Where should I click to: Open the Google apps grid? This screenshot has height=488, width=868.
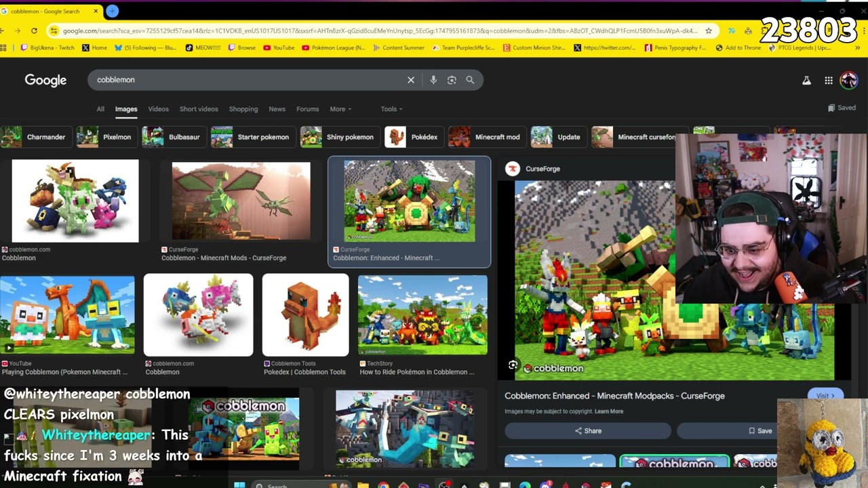tap(829, 81)
